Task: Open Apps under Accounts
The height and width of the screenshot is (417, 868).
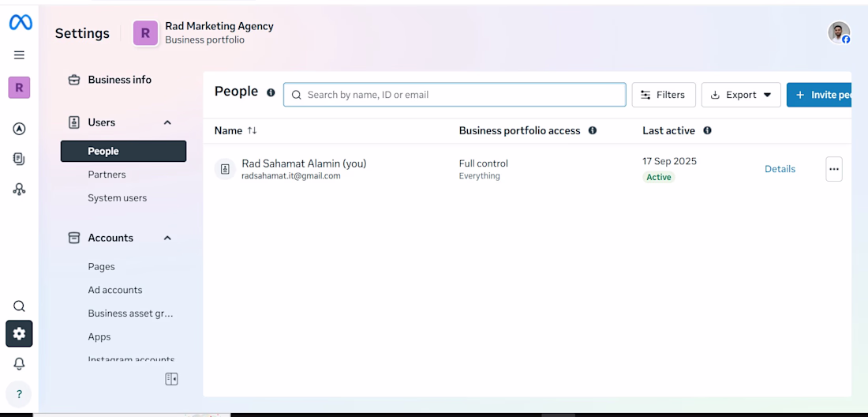Action: 99,336
